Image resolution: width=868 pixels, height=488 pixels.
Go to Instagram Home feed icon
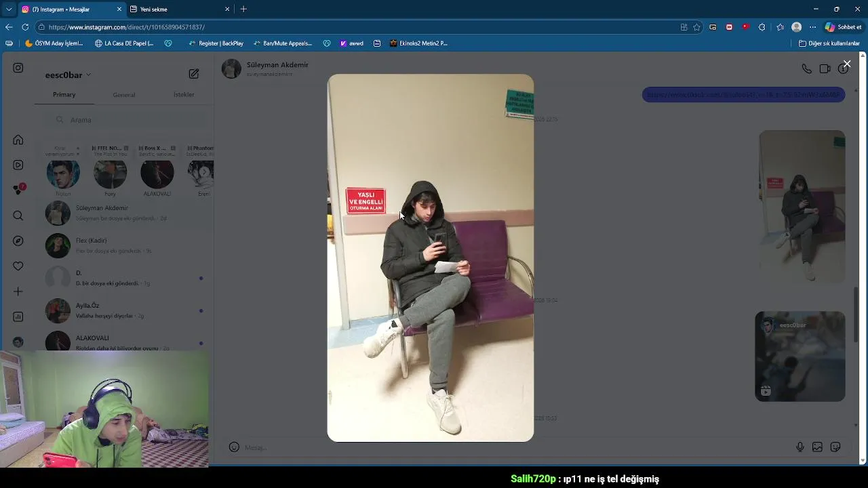tap(18, 140)
